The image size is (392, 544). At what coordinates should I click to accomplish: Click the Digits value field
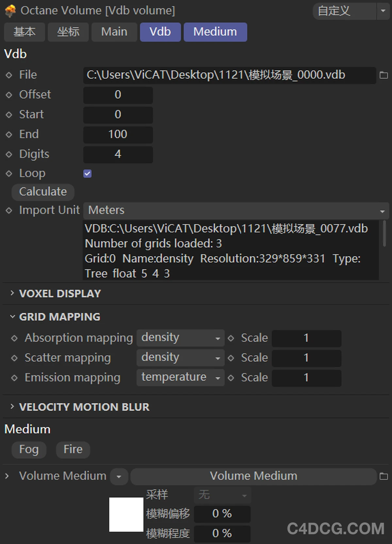[118, 154]
